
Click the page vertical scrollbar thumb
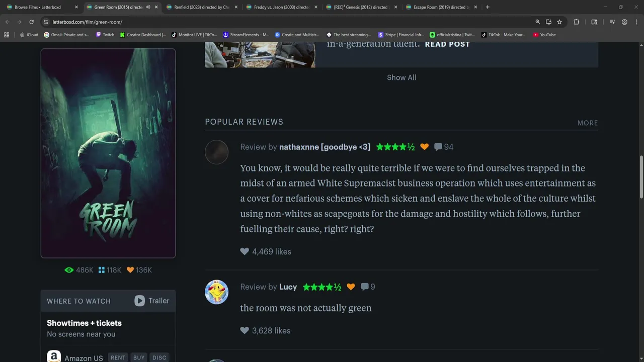641,177
